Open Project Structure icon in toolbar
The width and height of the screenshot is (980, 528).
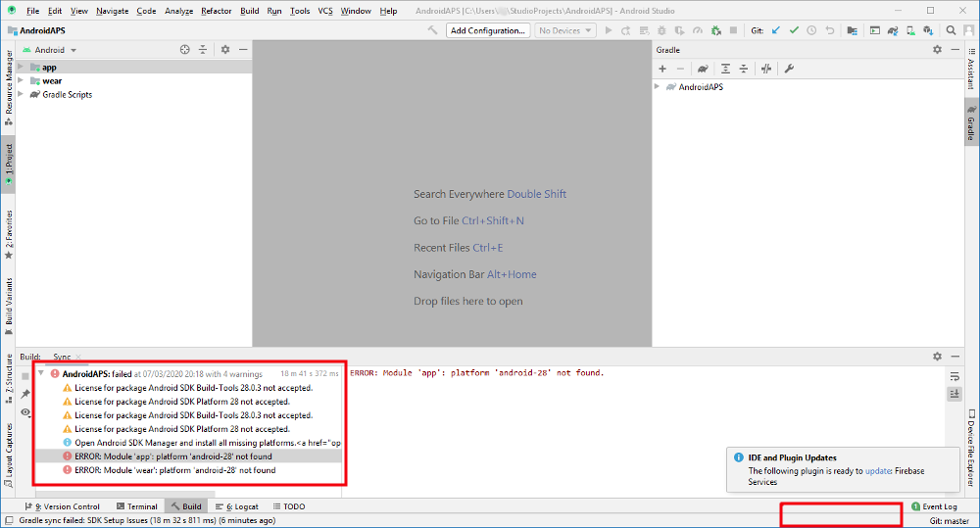[852, 30]
